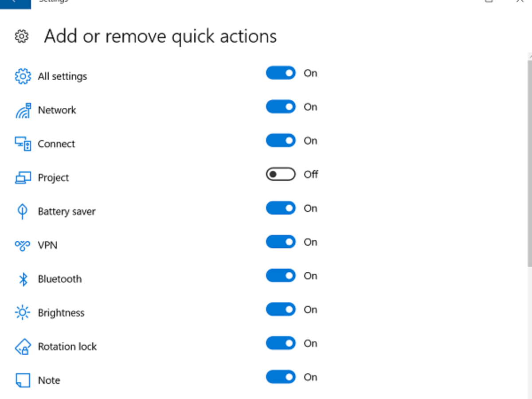This screenshot has width=532, height=399.
Task: Click the Battery saver leaf icon
Action: [23, 211]
